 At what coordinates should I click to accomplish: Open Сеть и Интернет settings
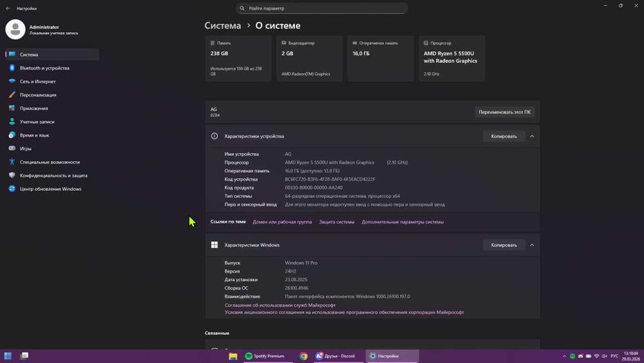coord(52,81)
